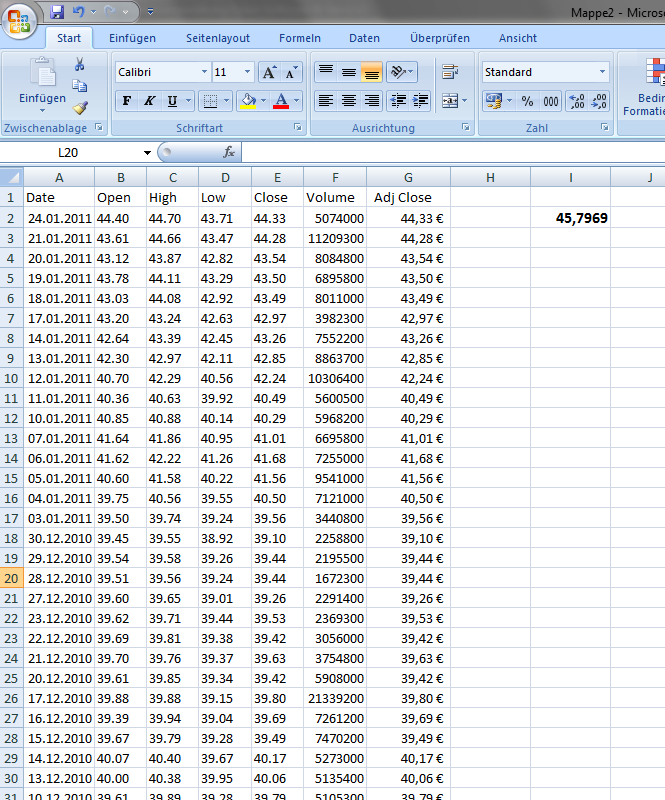Save the workbook via quick access toolbar

pyautogui.click(x=57, y=12)
